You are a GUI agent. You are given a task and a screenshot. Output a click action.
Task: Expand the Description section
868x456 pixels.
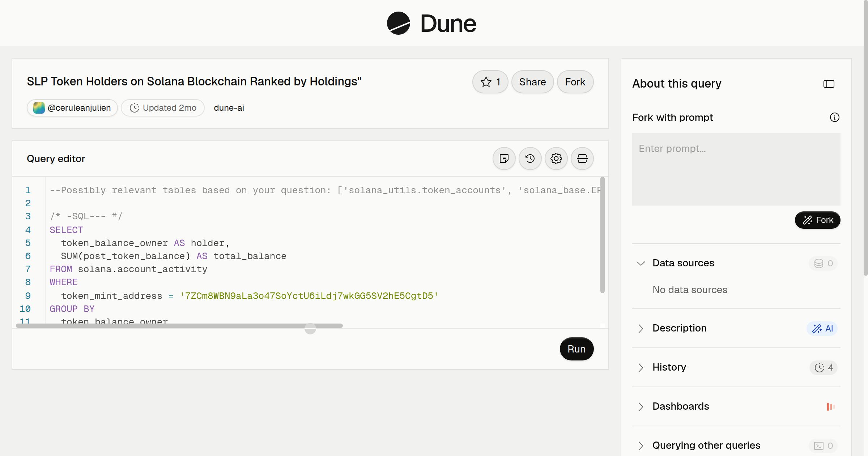click(x=641, y=328)
